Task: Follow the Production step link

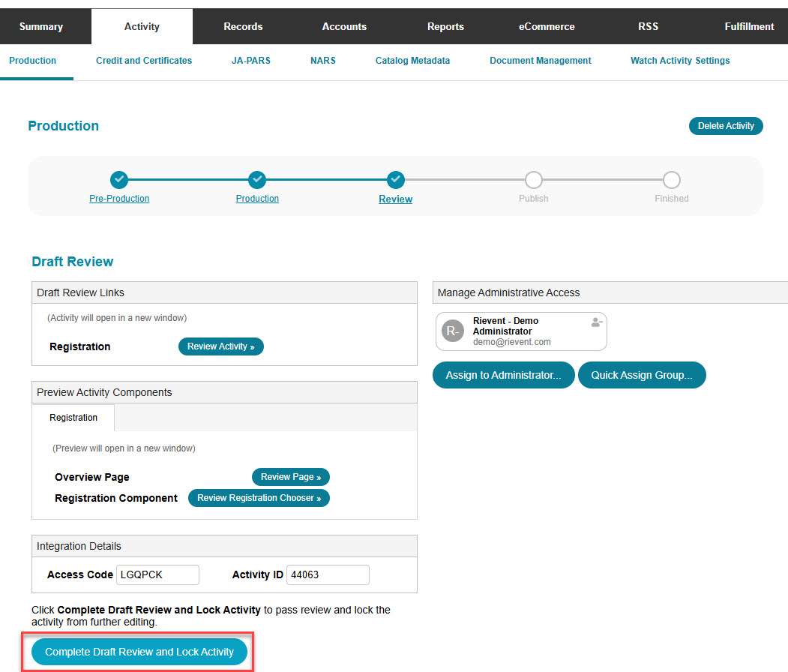Action: click(257, 199)
